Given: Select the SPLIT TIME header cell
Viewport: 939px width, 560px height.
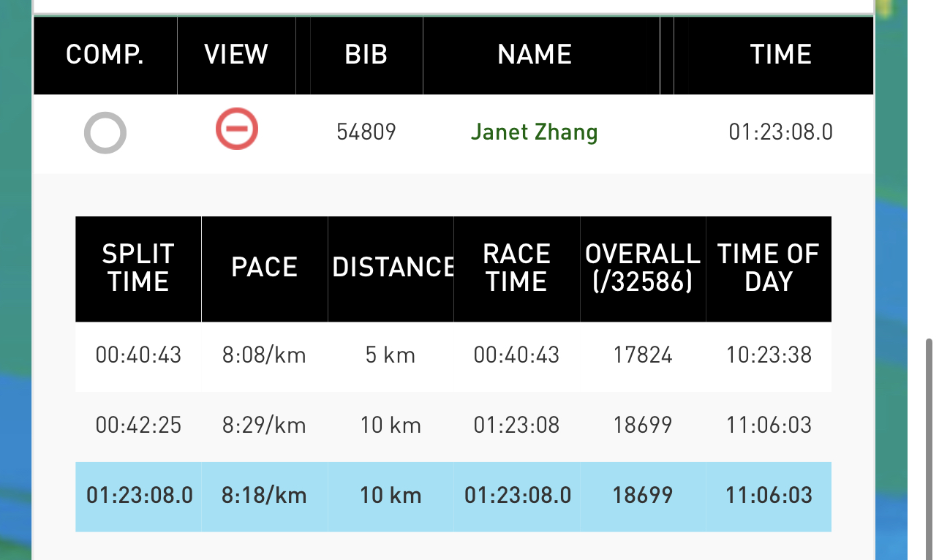Looking at the screenshot, I should pos(138,268).
